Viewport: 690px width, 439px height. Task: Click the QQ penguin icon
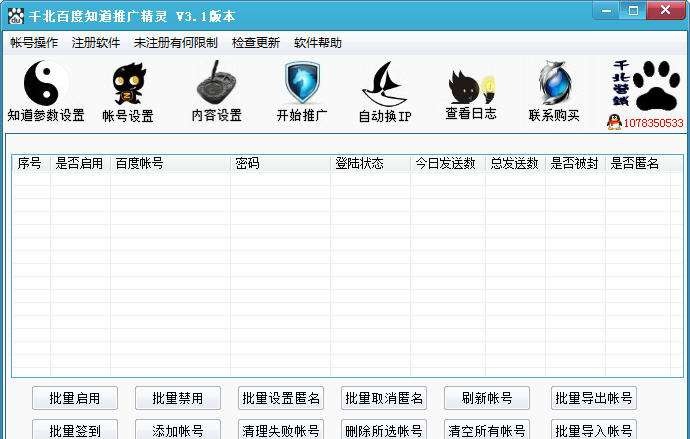pyautogui.click(x=614, y=122)
